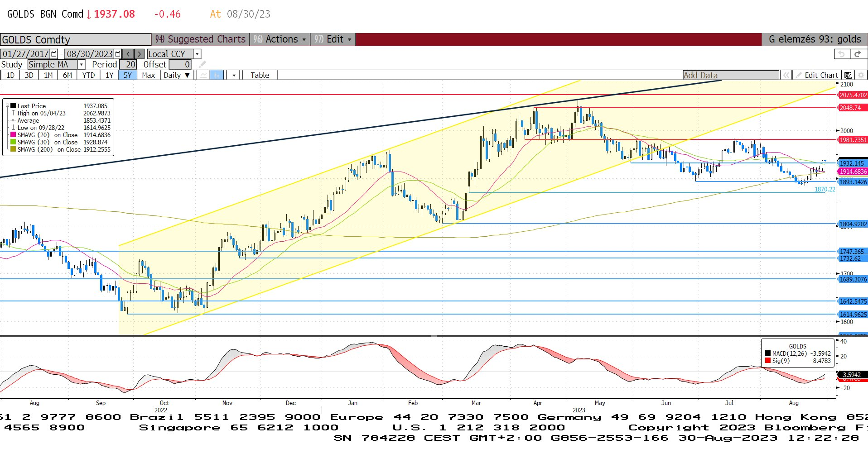Click the Add Data input box

(731, 75)
